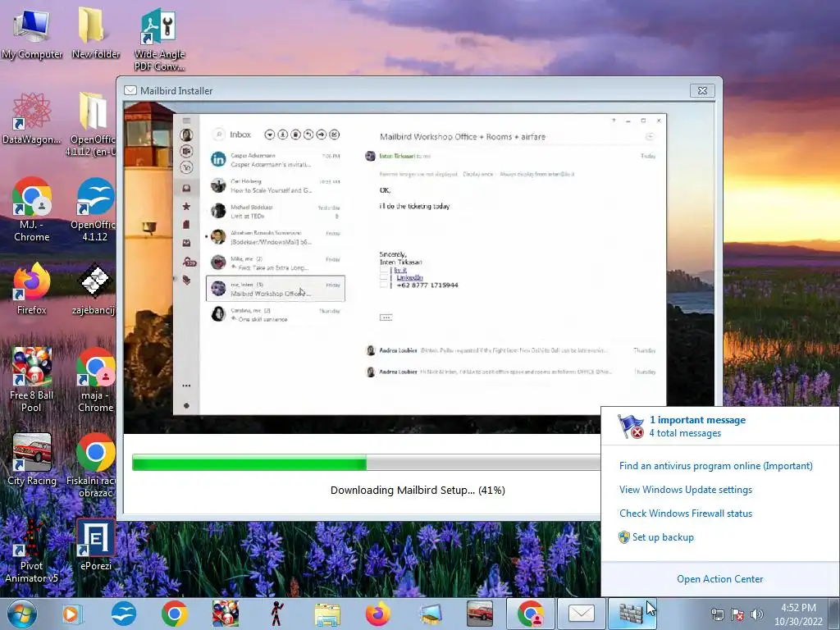The width and height of the screenshot is (840, 630).
Task: Click "Downloading Mailbird Setup... (41%)" status text
Action: [418, 490]
